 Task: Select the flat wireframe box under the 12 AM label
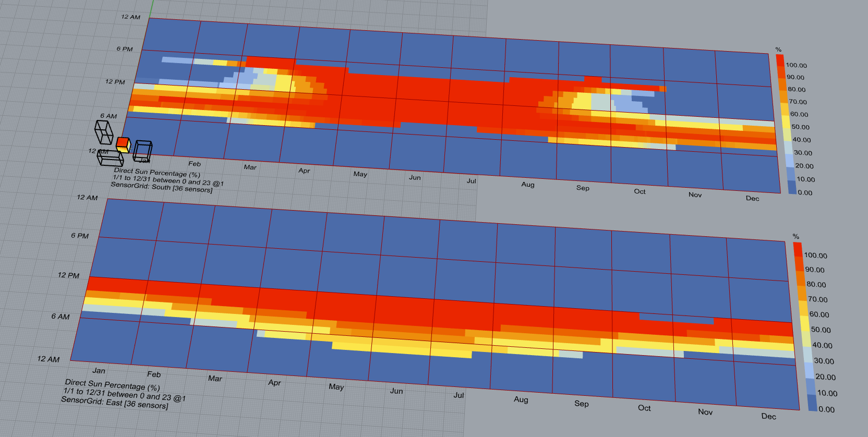pos(110,158)
